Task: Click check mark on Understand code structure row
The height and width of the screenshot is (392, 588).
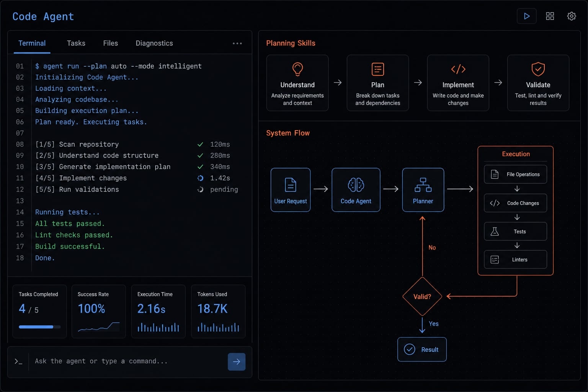Action: (200, 155)
